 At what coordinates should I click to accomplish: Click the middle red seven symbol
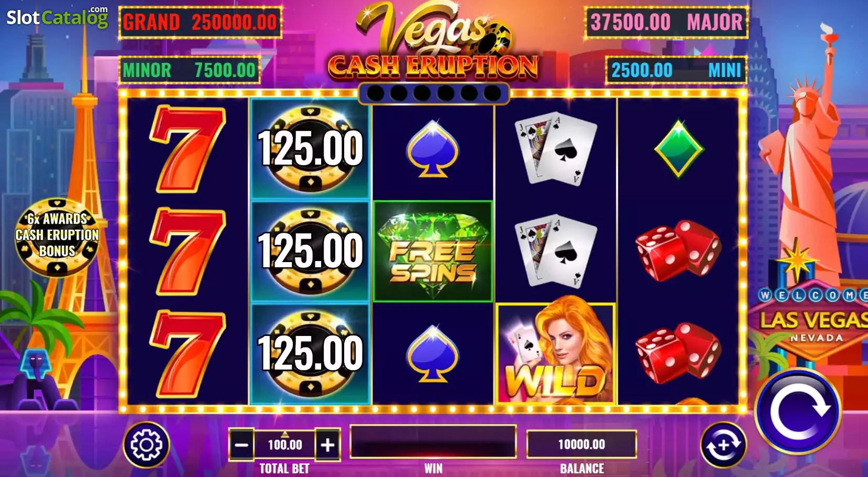pyautogui.click(x=188, y=252)
